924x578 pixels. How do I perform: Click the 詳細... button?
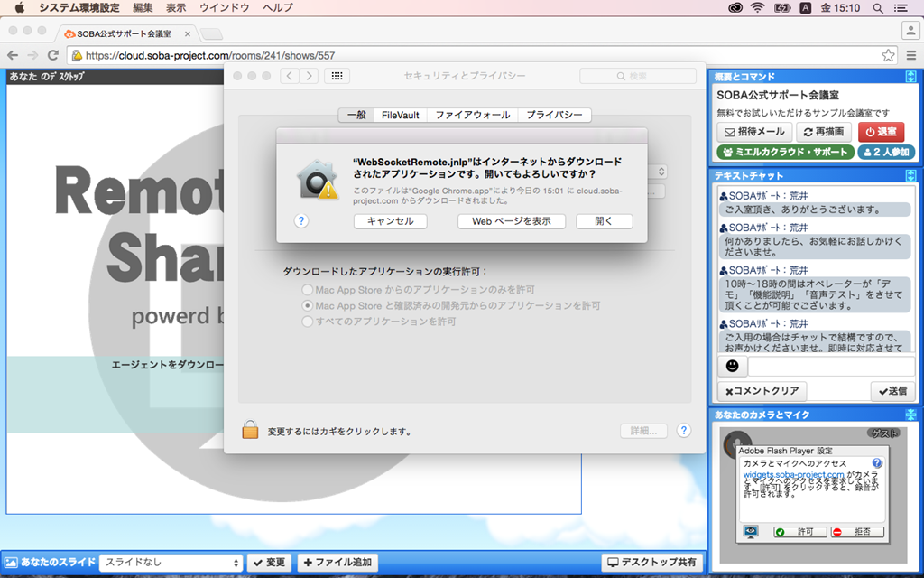pos(643,431)
